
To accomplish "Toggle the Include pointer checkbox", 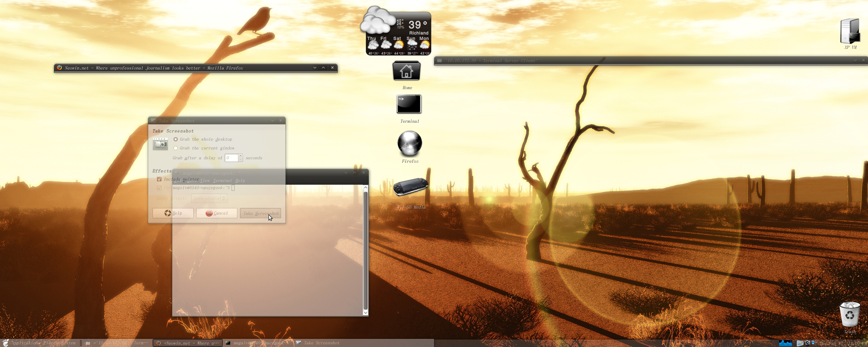I will (159, 179).
